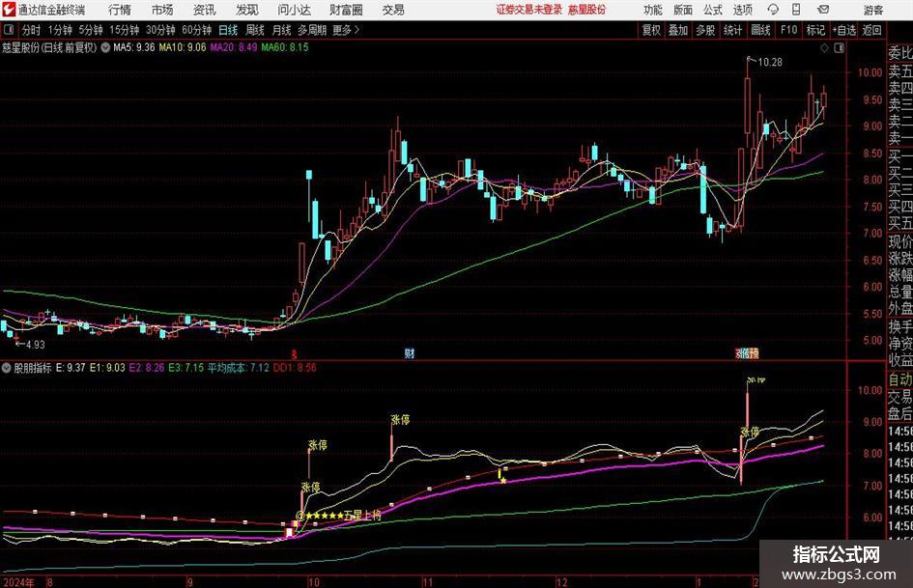Image resolution: width=913 pixels, height=588 pixels.
Task: Select the 1分钟 period
Action: (59, 30)
